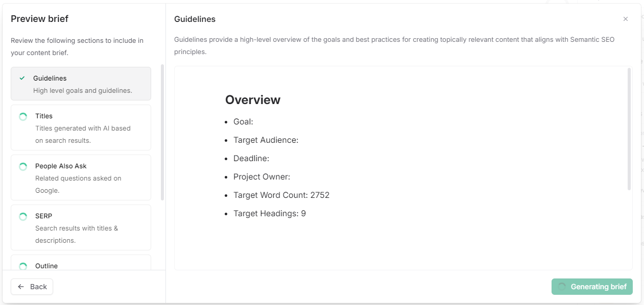Image resolution: width=644 pixels, height=305 pixels.
Task: Click the back arrow icon near Back
Action: click(21, 286)
